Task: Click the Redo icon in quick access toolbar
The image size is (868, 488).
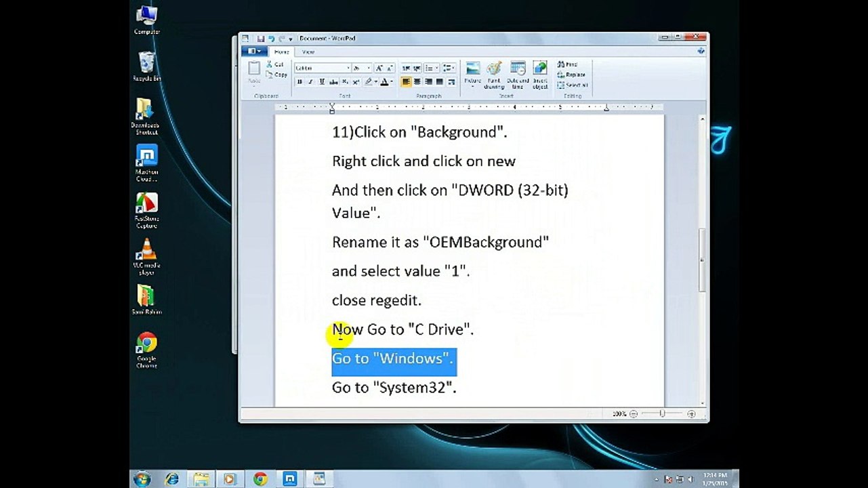Action: point(281,39)
